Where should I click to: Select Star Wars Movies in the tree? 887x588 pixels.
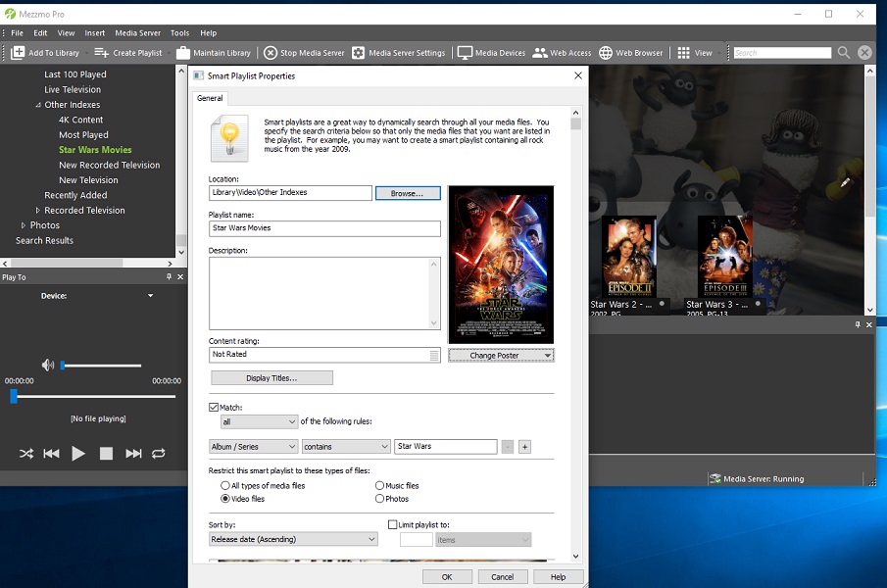tap(95, 150)
